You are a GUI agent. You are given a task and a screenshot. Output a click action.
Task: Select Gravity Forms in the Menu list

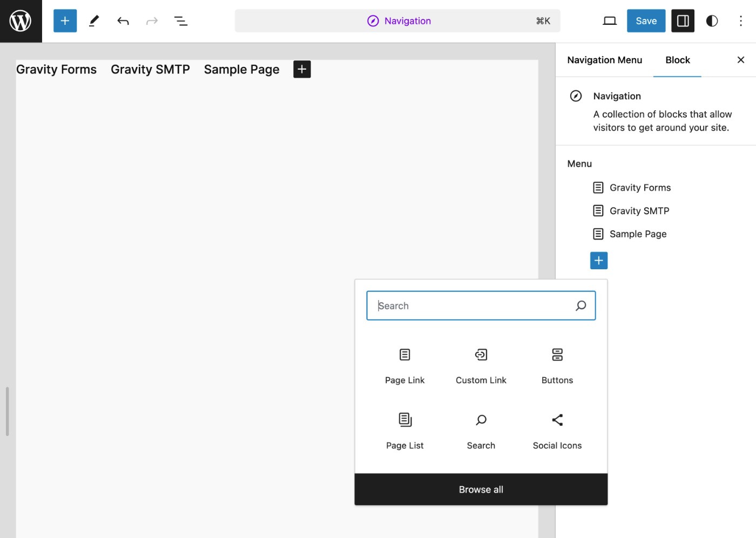tap(640, 188)
